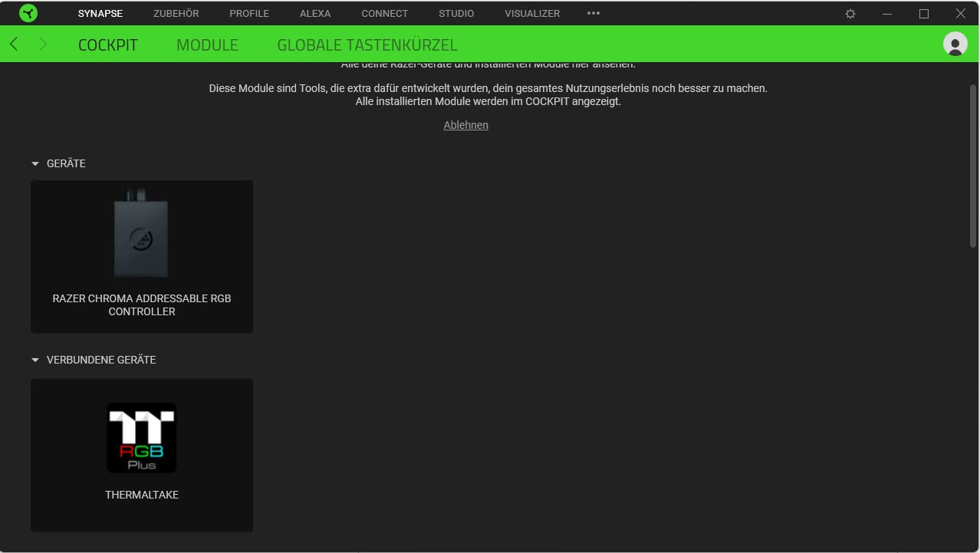Image resolution: width=980 pixels, height=553 pixels.
Task: Switch to the VISUALIZER tab
Action: 532,14
